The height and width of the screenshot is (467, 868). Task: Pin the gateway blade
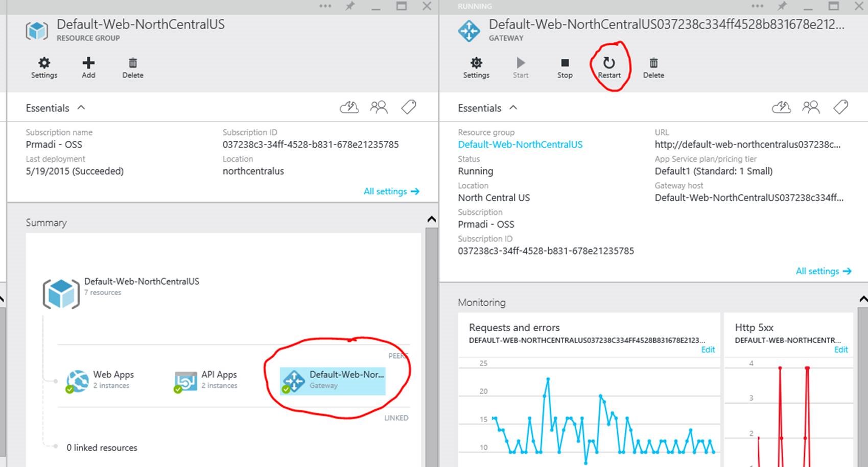(x=782, y=6)
